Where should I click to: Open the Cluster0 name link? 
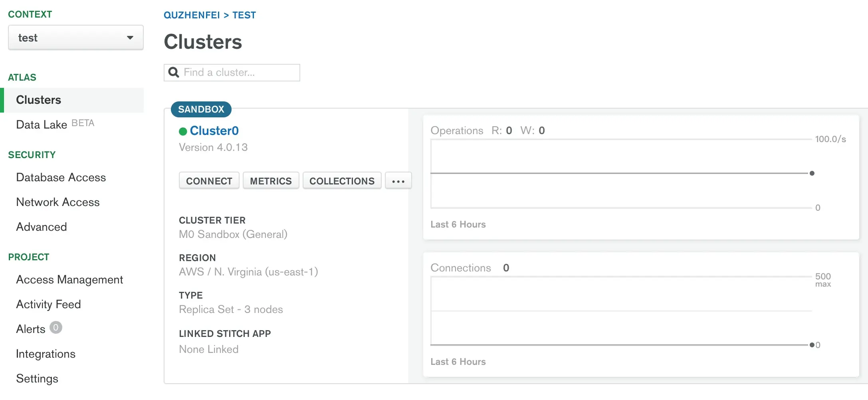click(x=214, y=131)
